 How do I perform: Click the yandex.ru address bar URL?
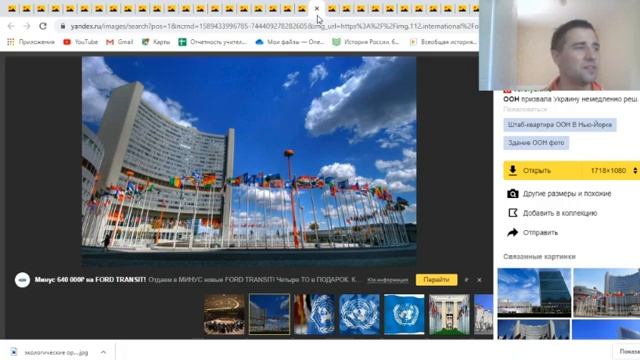click(273, 26)
